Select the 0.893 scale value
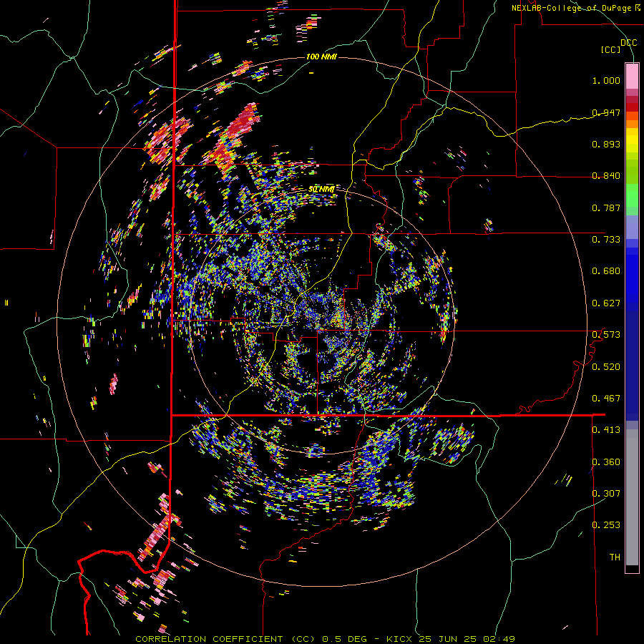 coord(606,144)
